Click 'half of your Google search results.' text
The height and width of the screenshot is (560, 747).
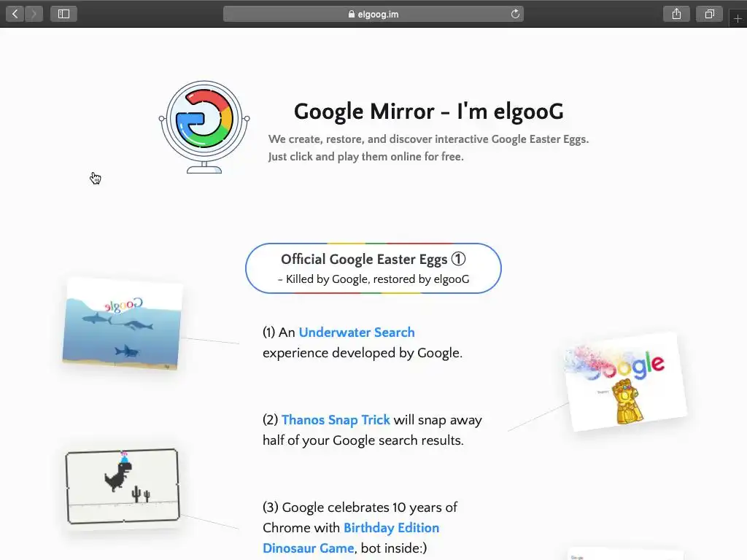(363, 440)
